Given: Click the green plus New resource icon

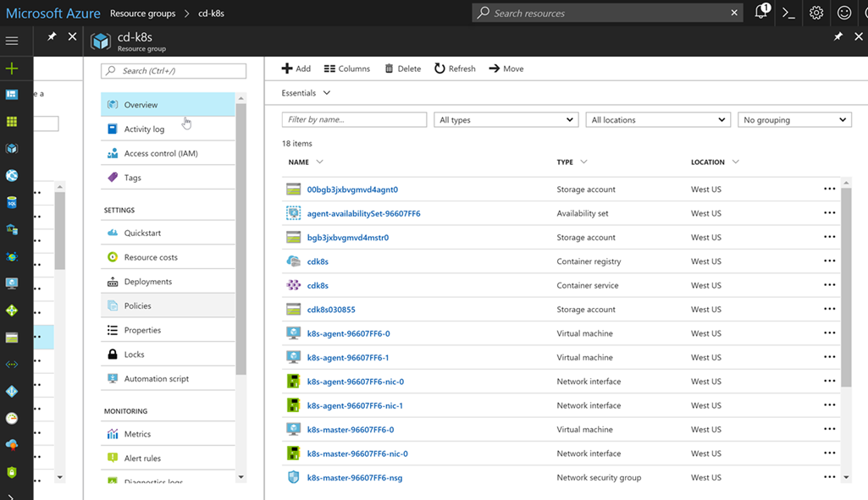Looking at the screenshot, I should tap(12, 69).
